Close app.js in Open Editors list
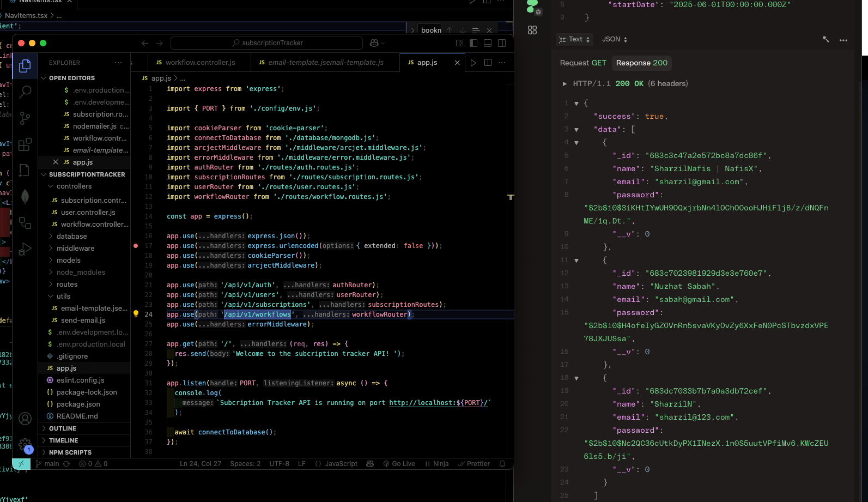Viewport: 868px width, 502px height. coord(56,162)
